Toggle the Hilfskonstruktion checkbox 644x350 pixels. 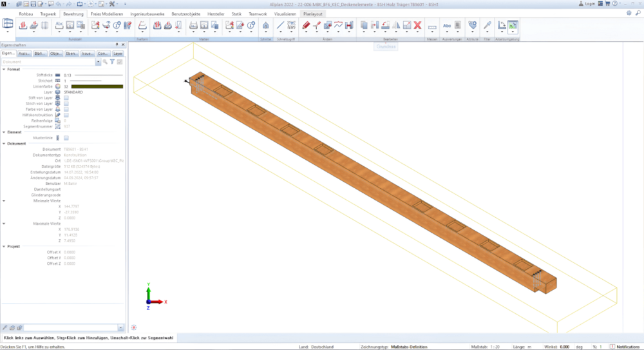pyautogui.click(x=66, y=115)
